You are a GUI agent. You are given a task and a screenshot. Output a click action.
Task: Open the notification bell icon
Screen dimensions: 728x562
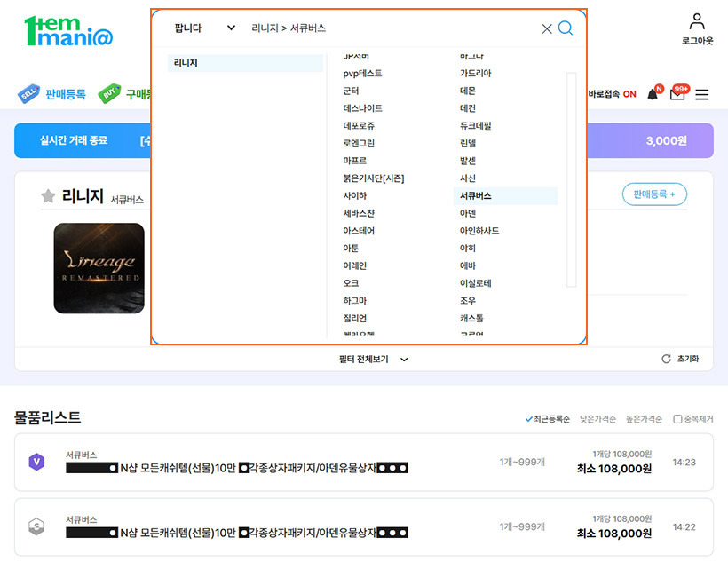pyautogui.click(x=653, y=94)
